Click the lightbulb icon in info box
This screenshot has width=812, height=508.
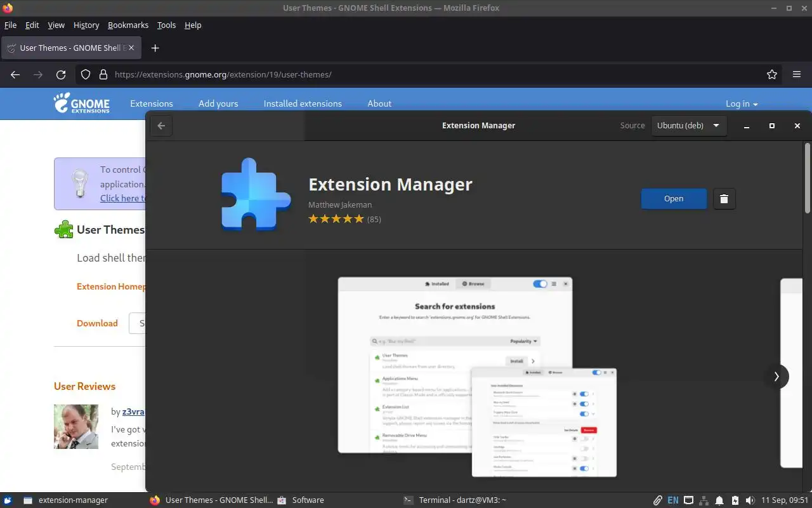point(79,184)
